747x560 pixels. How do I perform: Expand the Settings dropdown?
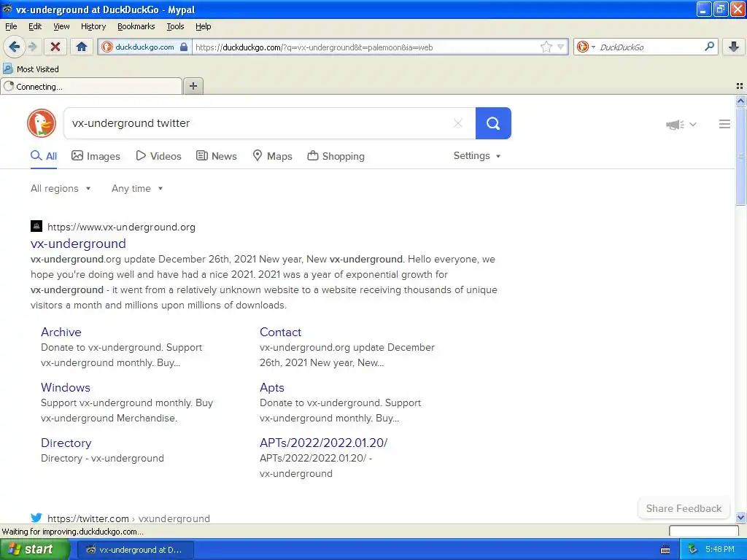(477, 156)
